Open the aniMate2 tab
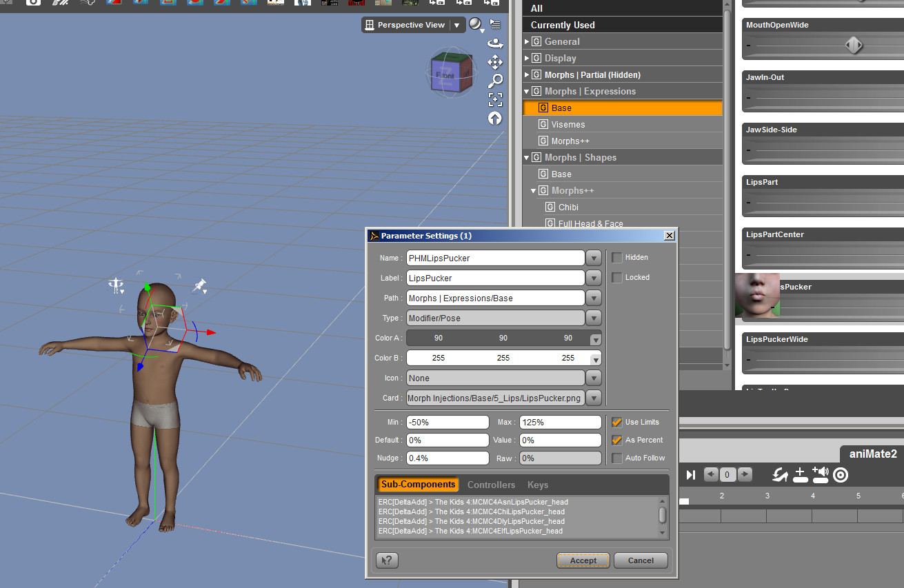The image size is (904, 588). pyautogui.click(x=873, y=454)
